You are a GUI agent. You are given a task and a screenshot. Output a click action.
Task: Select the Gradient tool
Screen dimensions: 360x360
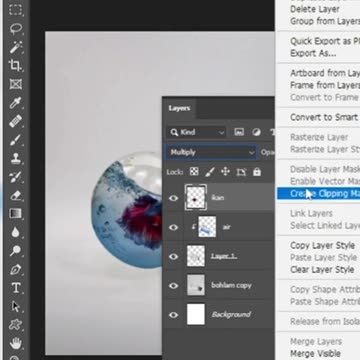click(15, 213)
